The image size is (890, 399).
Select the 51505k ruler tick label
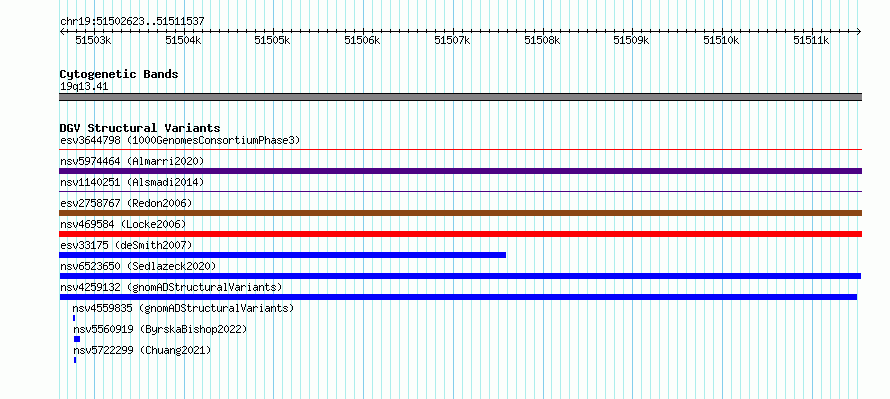(x=272, y=41)
